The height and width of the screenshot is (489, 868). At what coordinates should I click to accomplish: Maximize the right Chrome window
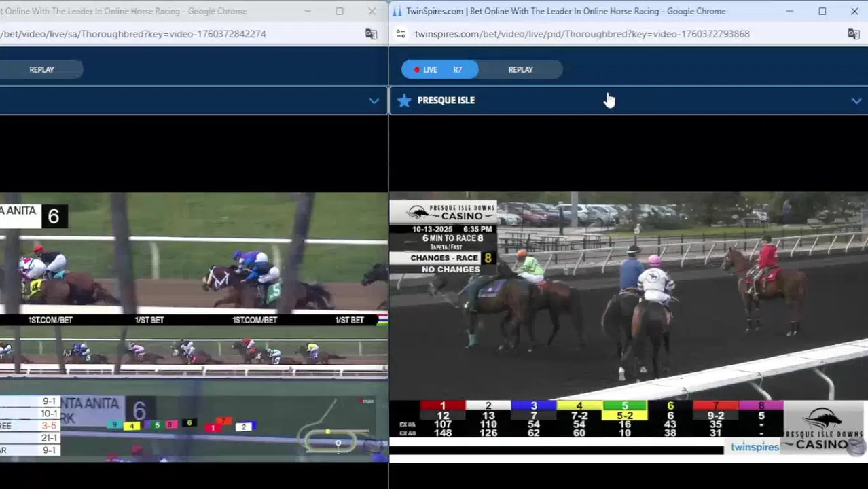click(822, 11)
